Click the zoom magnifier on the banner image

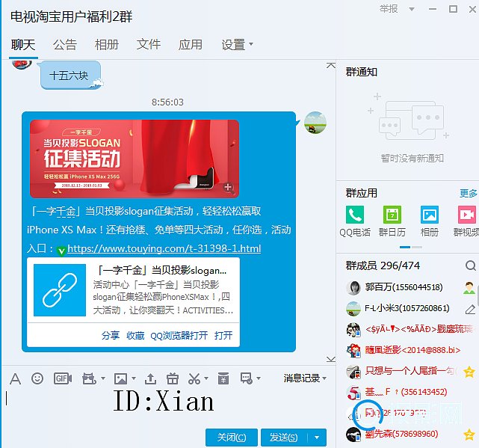pyautogui.click(x=229, y=188)
